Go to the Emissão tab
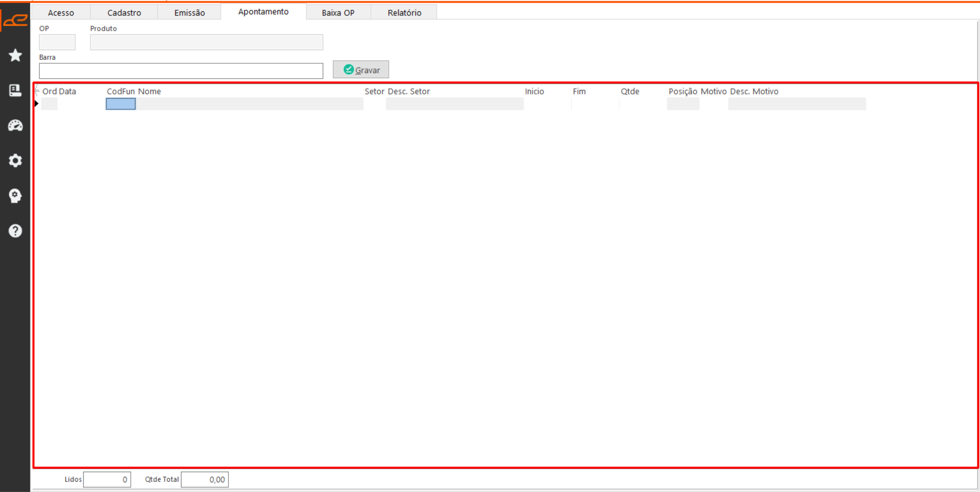Viewport: 980px width, 492px height. click(x=190, y=13)
